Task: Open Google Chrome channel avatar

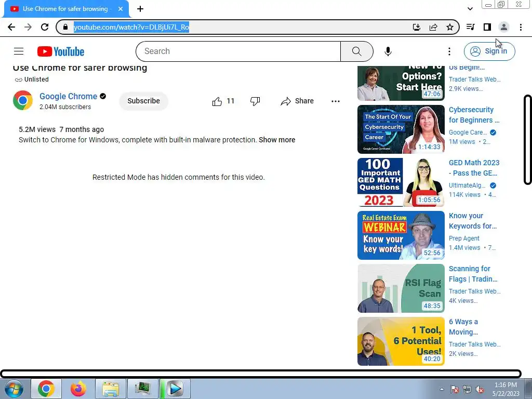Action: [x=23, y=100]
